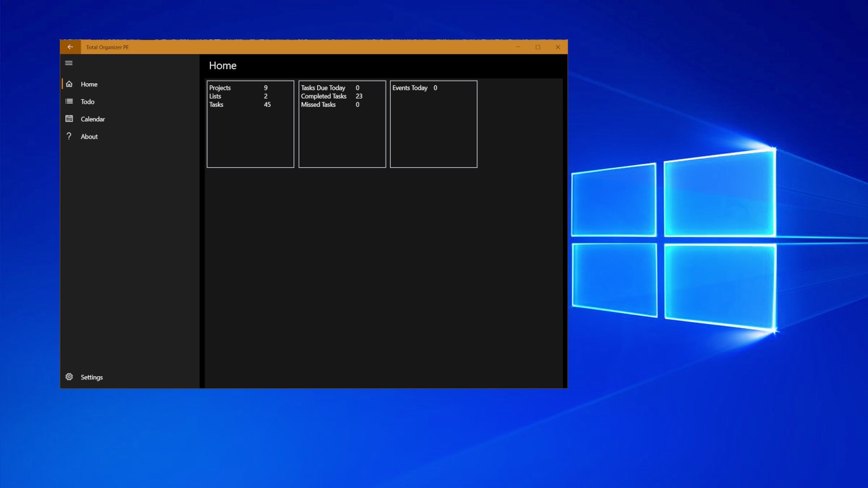This screenshot has height=488, width=868.
Task: Open the Home navigation item
Action: (x=130, y=84)
